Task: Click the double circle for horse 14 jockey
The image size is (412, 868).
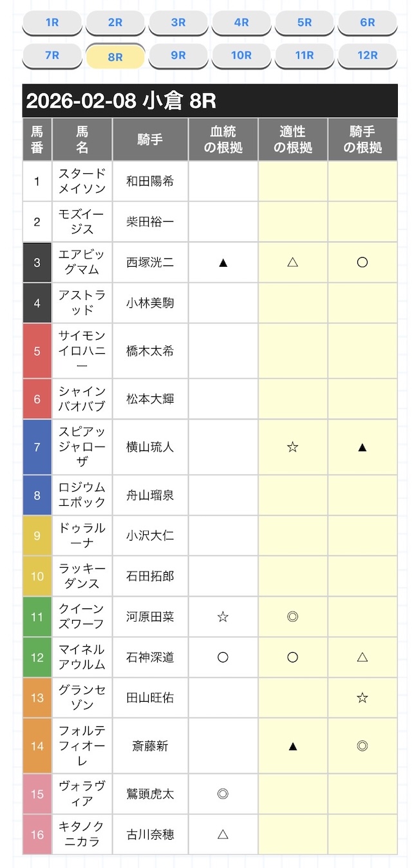Action: tap(362, 746)
